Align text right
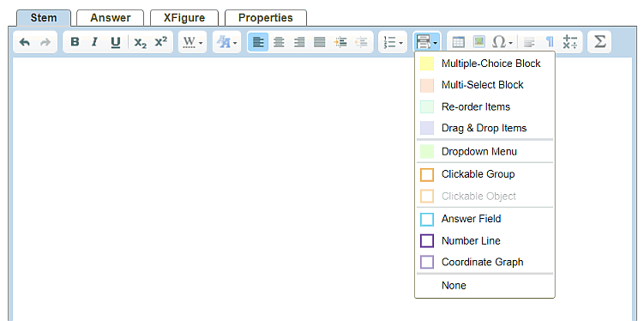 pos(299,42)
